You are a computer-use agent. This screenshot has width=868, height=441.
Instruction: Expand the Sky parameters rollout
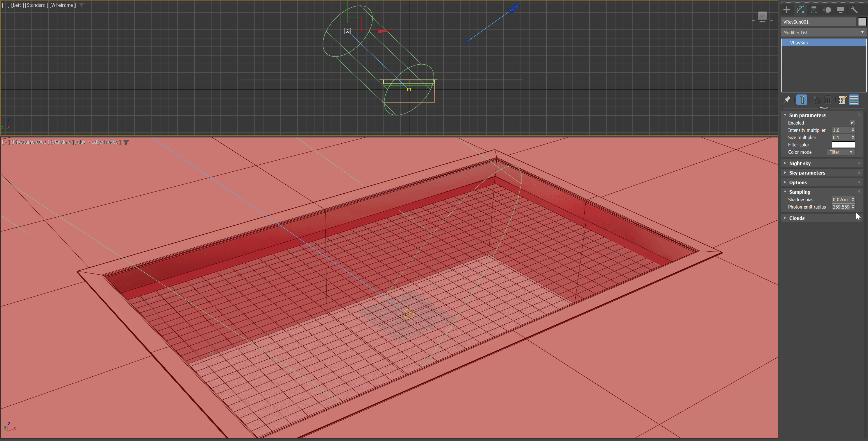pyautogui.click(x=807, y=173)
